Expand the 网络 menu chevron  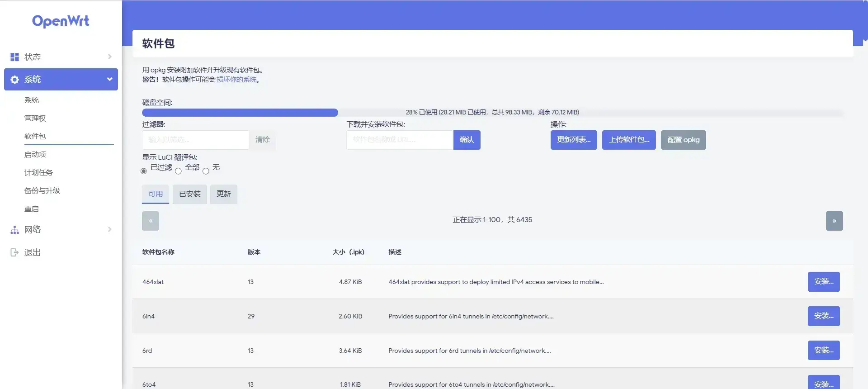(x=109, y=230)
